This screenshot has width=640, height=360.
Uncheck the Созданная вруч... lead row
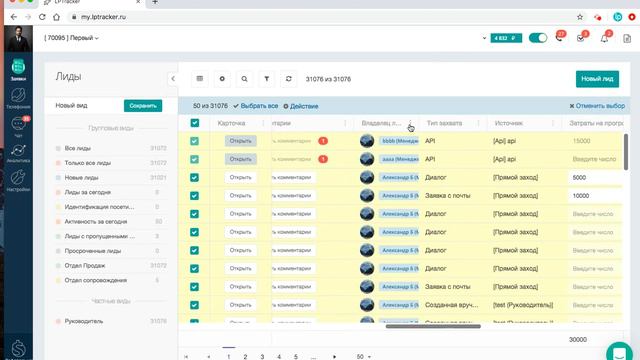pos(194,305)
